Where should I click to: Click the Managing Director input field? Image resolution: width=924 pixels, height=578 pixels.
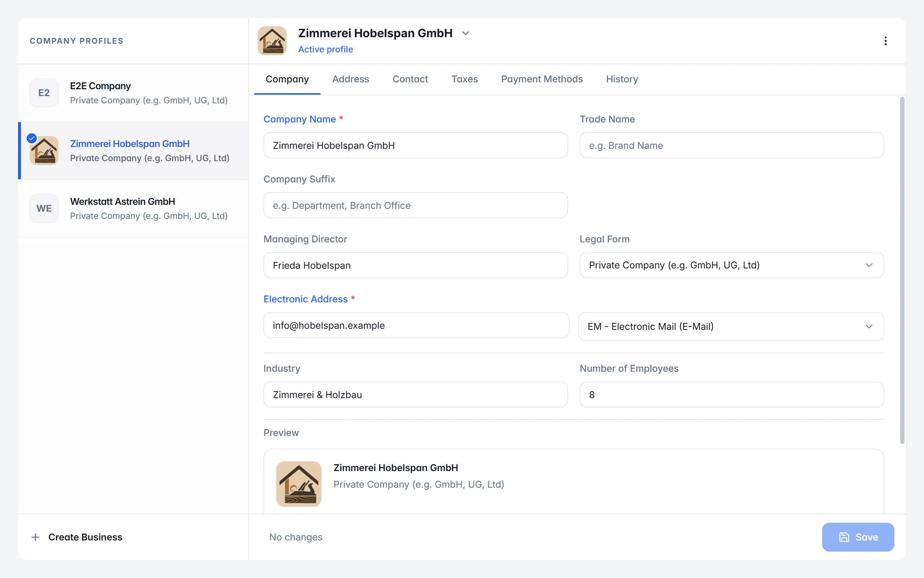pos(415,265)
